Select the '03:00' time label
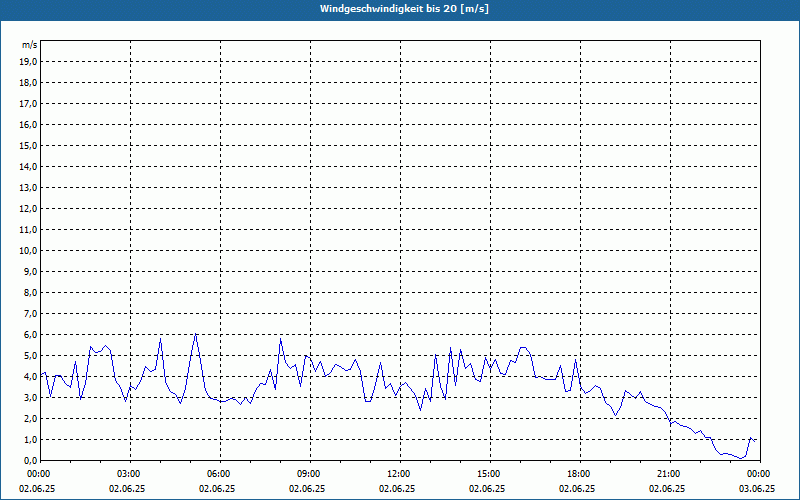The image size is (800, 500). [x=129, y=474]
